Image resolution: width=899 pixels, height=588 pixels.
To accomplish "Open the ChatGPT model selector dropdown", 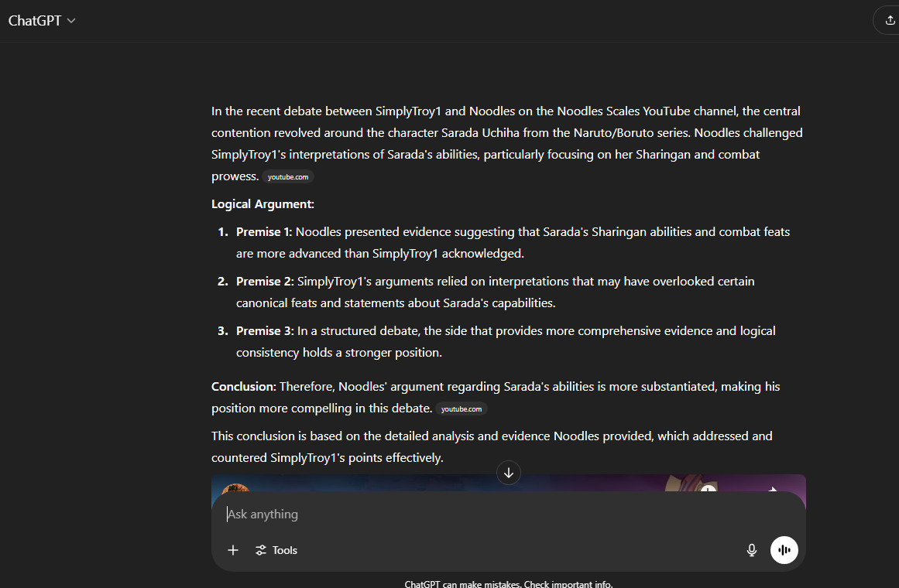I will 41,21.
